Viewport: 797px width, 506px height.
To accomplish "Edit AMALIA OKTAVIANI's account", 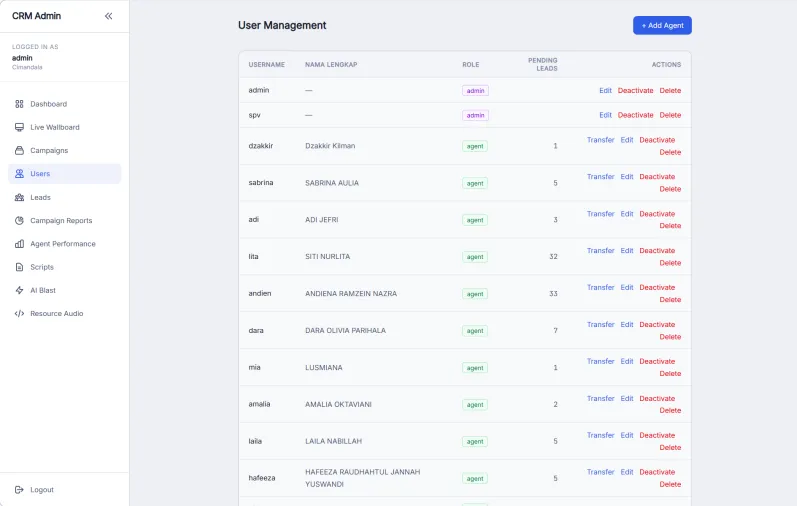I will pos(627,398).
